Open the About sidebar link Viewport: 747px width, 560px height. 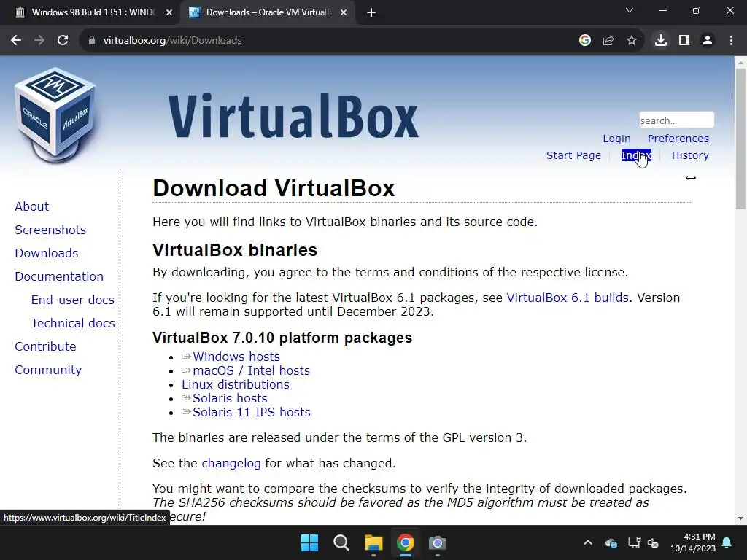pos(32,206)
